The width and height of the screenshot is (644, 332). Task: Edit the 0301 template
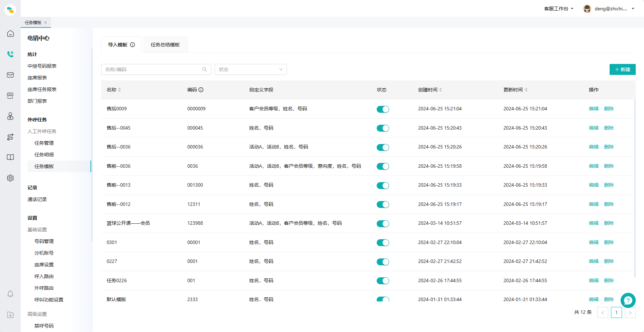point(594,242)
